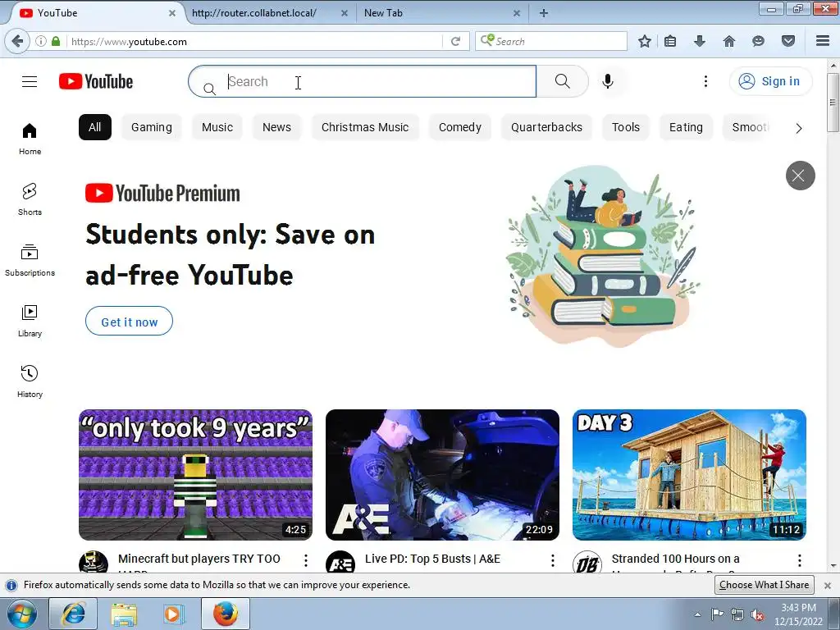The image size is (840, 630).
Task: Filter by Music chip
Action: [x=217, y=127]
